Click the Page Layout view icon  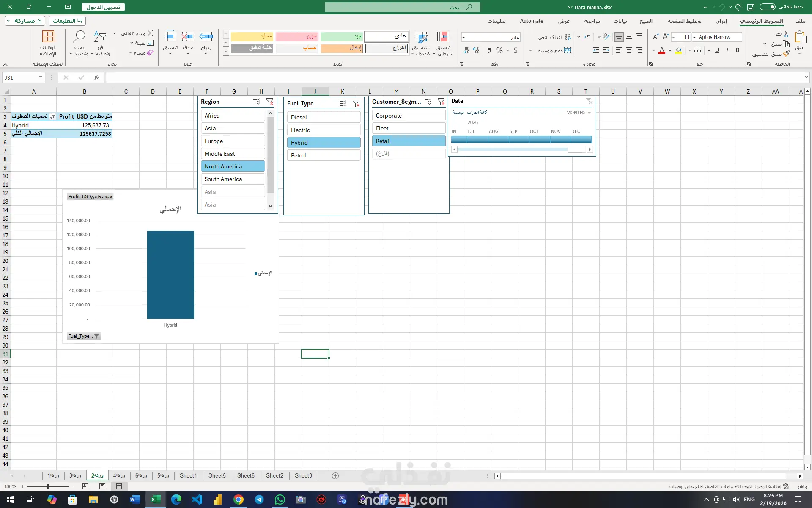pos(102,486)
